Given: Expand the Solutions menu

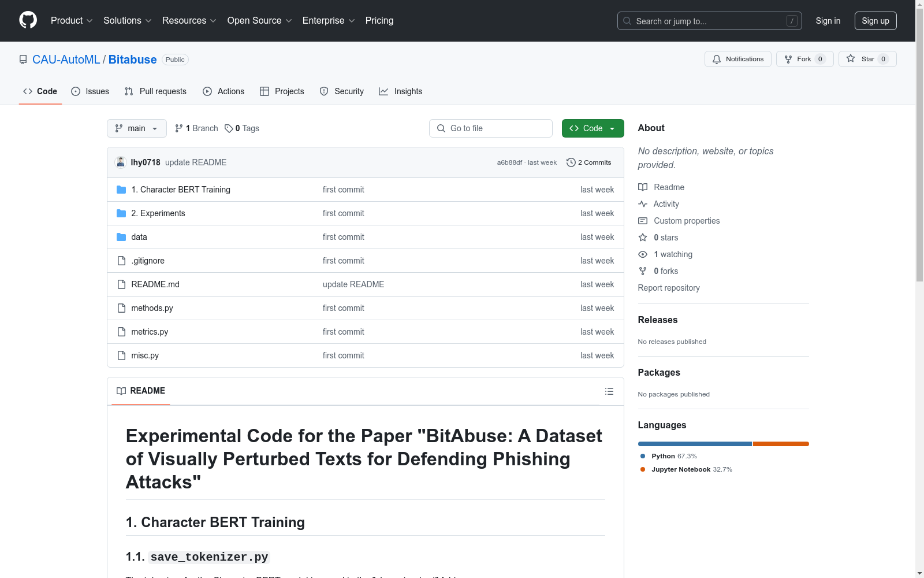Looking at the screenshot, I should [x=128, y=21].
